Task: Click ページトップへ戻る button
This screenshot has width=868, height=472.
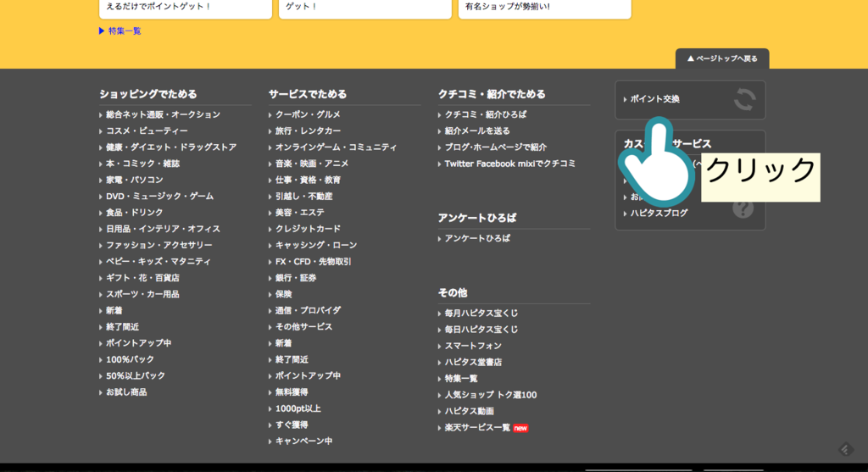Action: pyautogui.click(x=722, y=58)
